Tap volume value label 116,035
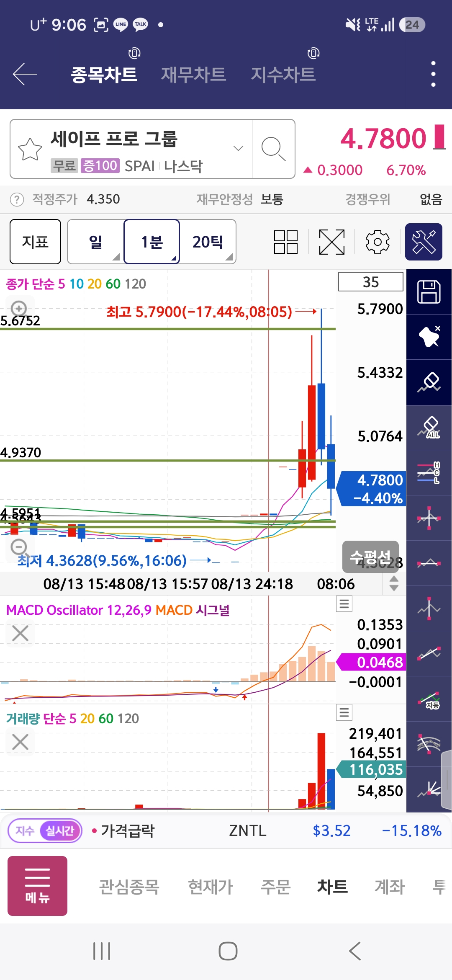This screenshot has height=980, width=452. click(x=372, y=769)
